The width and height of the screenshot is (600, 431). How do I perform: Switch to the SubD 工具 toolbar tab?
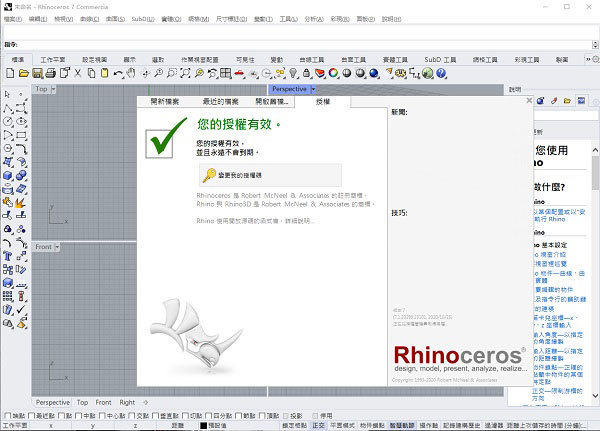point(440,60)
